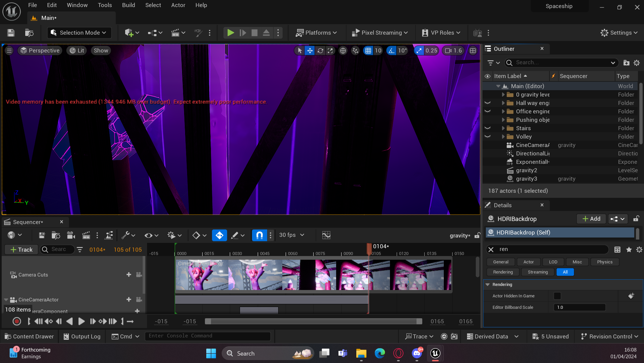Toggle Sequencer auto-key button
Image resolution: width=644 pixels, height=363 pixels.
[219, 235]
